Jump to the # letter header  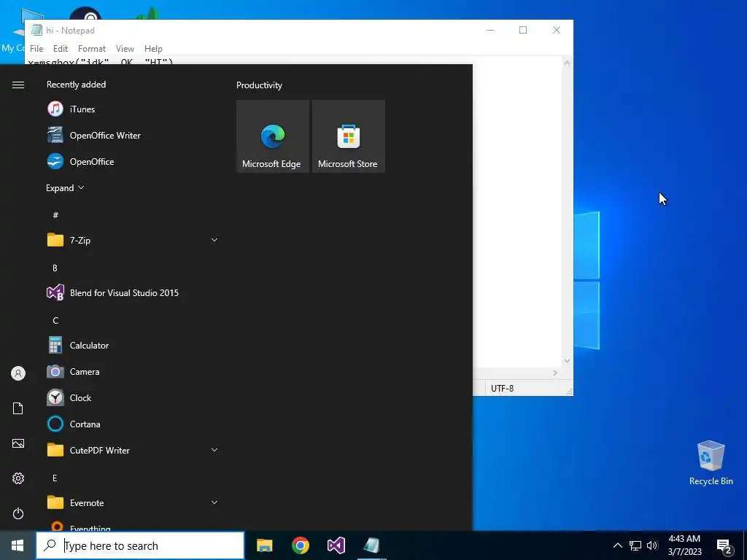click(x=55, y=215)
